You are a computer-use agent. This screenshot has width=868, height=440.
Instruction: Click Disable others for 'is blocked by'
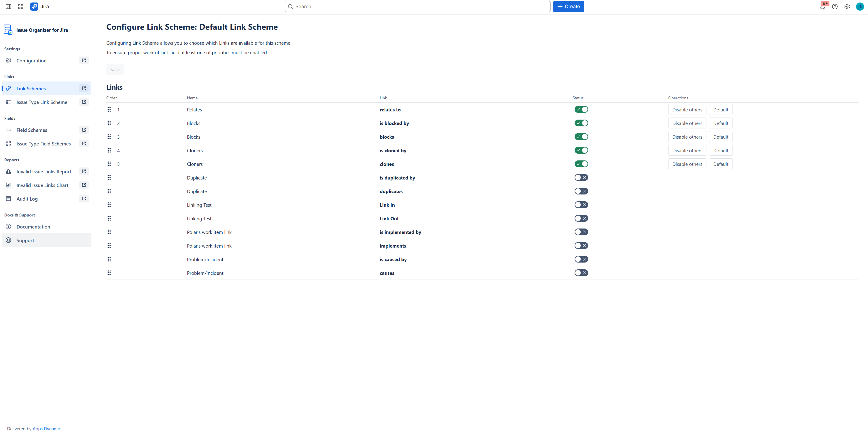click(x=687, y=123)
